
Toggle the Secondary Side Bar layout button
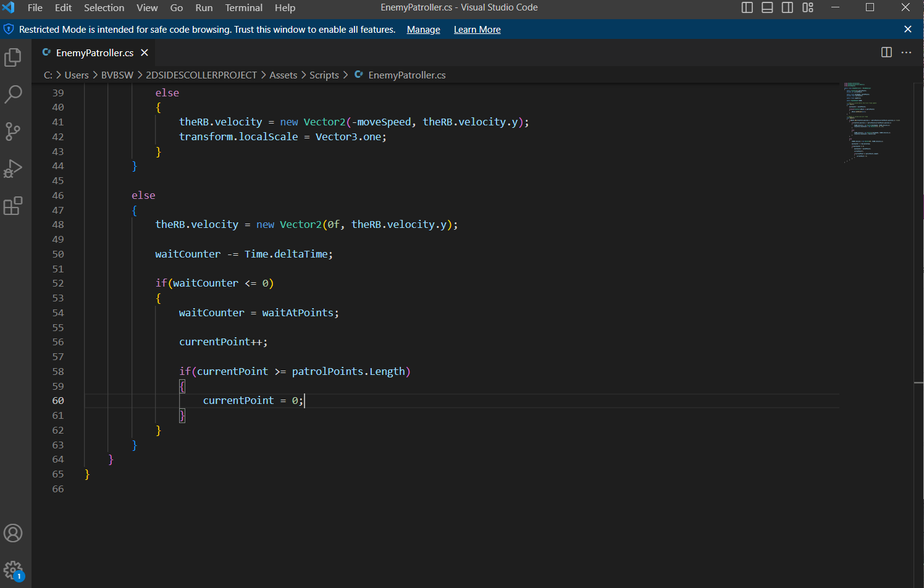787,7
